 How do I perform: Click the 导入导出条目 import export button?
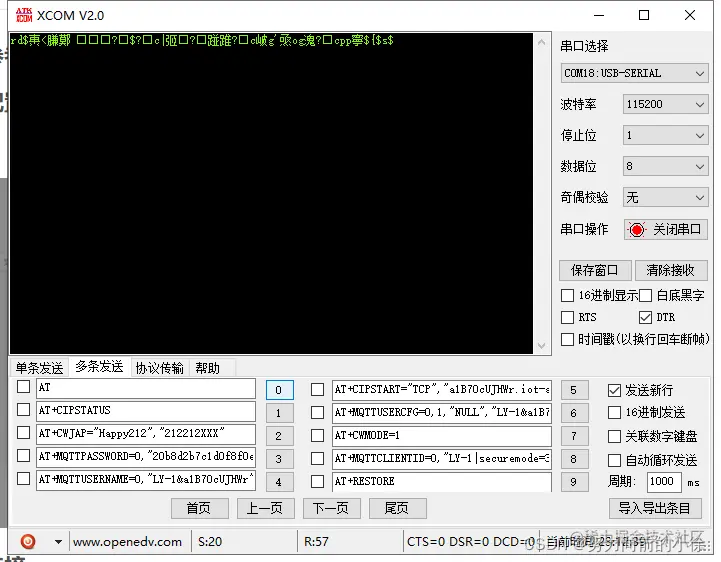click(655, 508)
